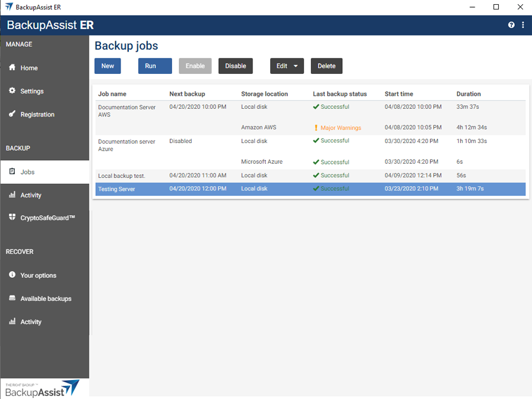Click green checkmark for Microsoft Azure backup
This screenshot has height=399, width=532.
[x=316, y=162]
